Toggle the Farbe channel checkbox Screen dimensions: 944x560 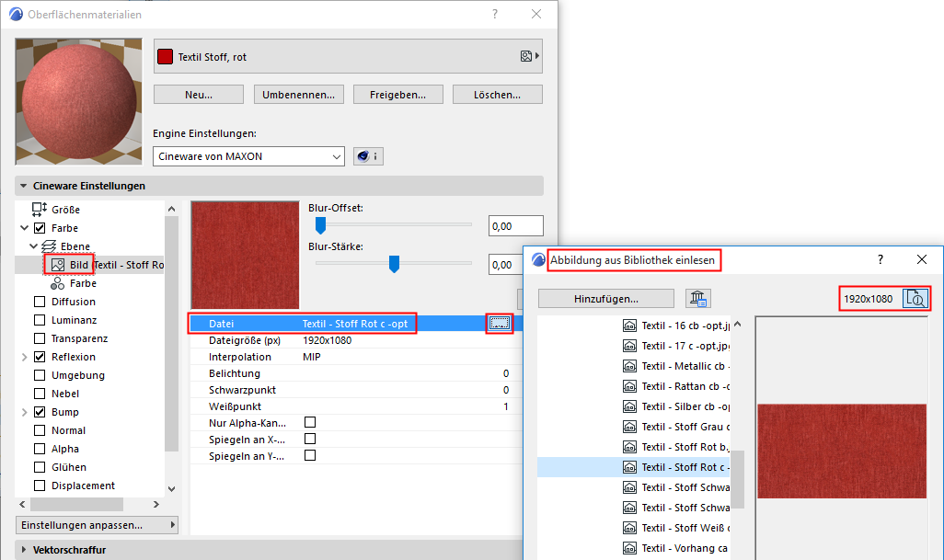coord(40,228)
